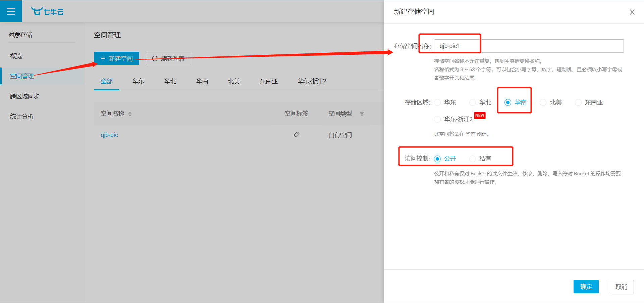The height and width of the screenshot is (303, 644).
Task: Click the 新建空间 button
Action: (x=116, y=58)
